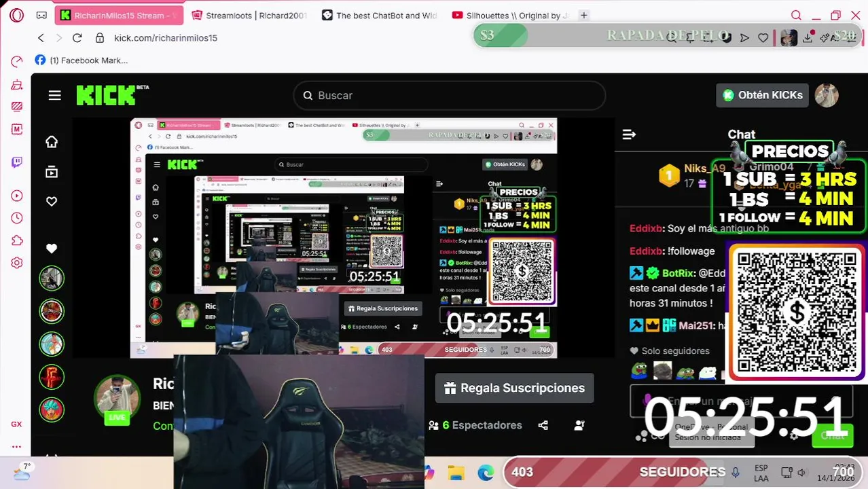Click the M icon in Opera sidebar
This screenshot has height=489, width=868.
click(x=17, y=129)
